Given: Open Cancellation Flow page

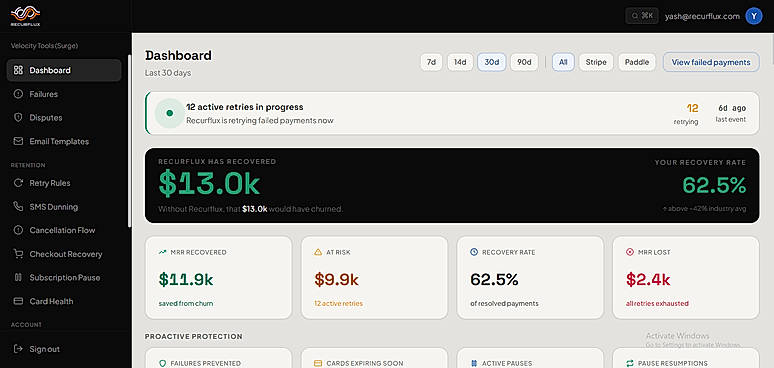Looking at the screenshot, I should (64, 230).
